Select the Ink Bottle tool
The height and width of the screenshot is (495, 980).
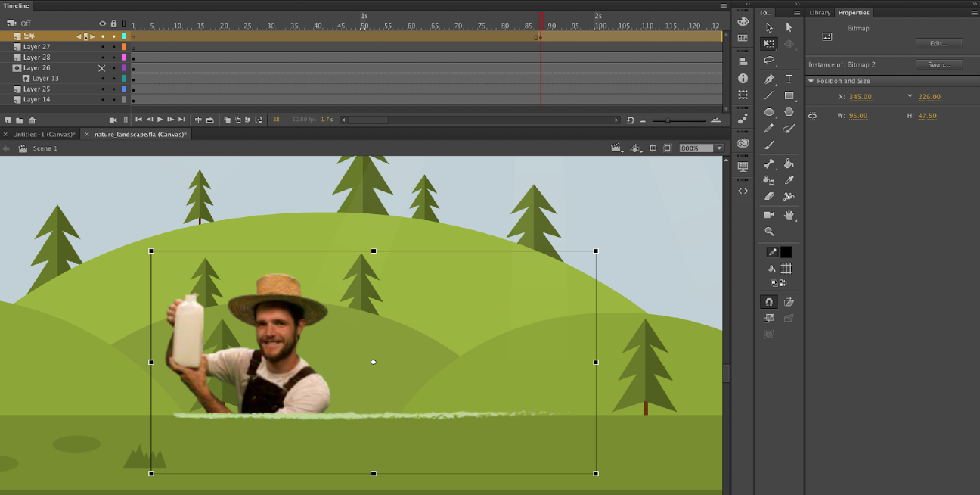click(769, 180)
